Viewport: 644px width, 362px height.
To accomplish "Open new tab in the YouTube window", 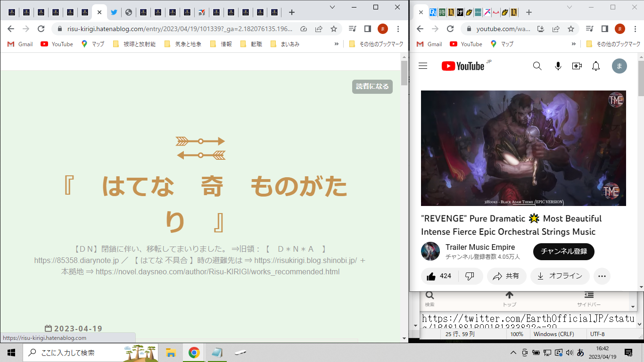I will coord(529,12).
